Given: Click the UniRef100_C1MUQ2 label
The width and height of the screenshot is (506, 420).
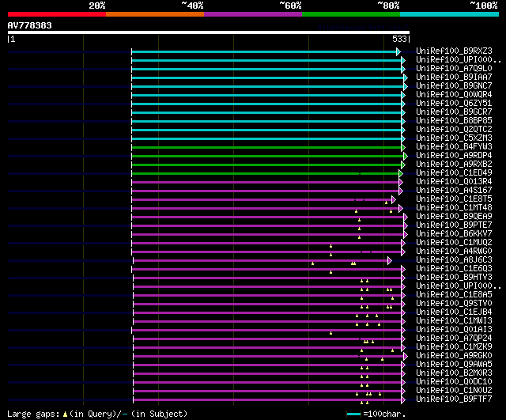Looking at the screenshot, I should tap(454, 243).
